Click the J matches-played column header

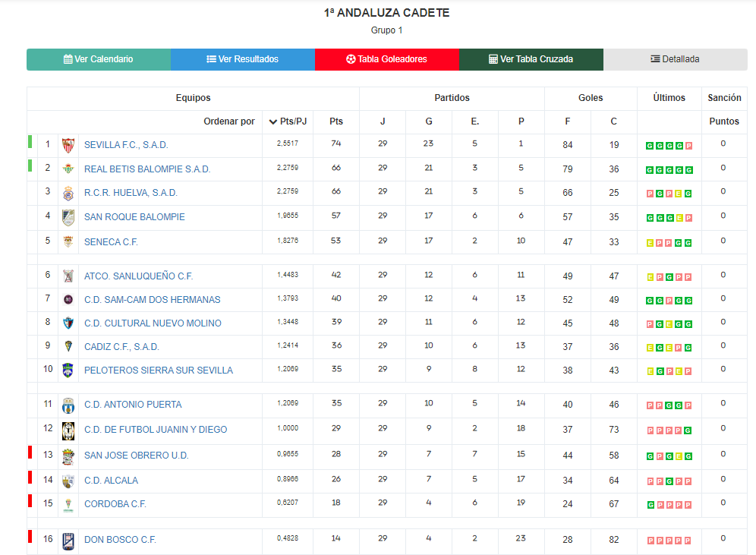383,121
